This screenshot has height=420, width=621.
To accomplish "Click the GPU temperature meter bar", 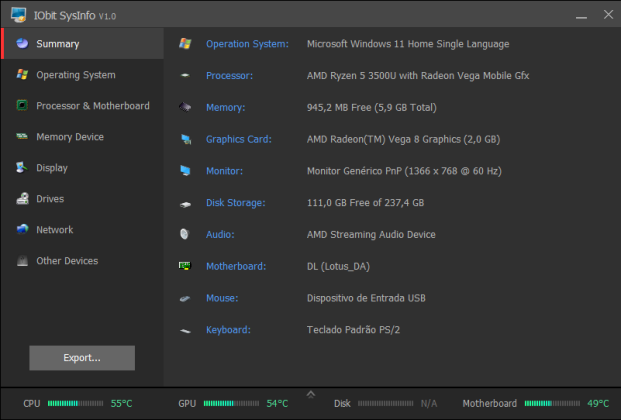I will [231, 403].
